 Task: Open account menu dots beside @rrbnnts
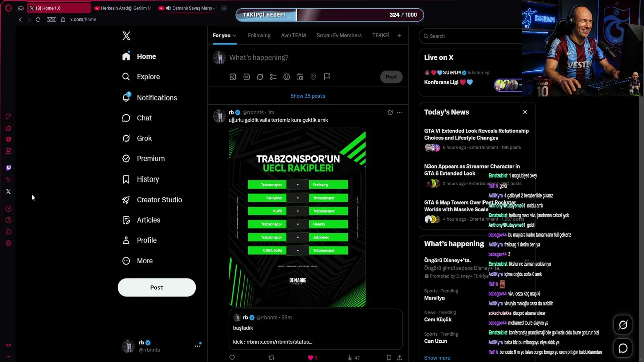coord(197,346)
